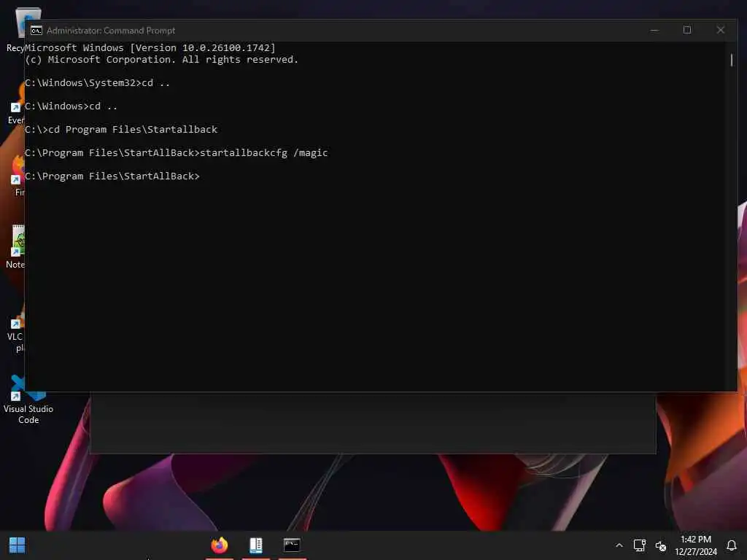The height and width of the screenshot is (560, 747).
Task: Click the 'C:\Windows\System32>cd ..' line
Action: click(x=97, y=83)
